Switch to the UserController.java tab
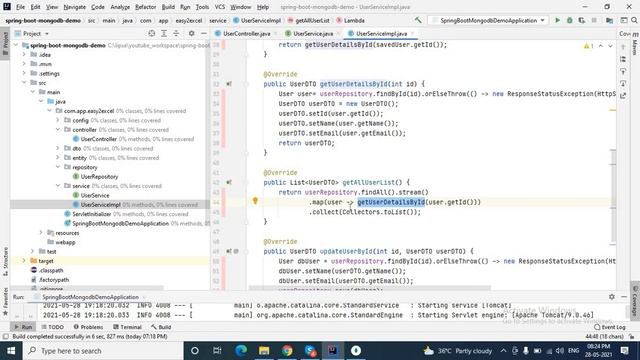This screenshot has height=360, width=640. 246,33
